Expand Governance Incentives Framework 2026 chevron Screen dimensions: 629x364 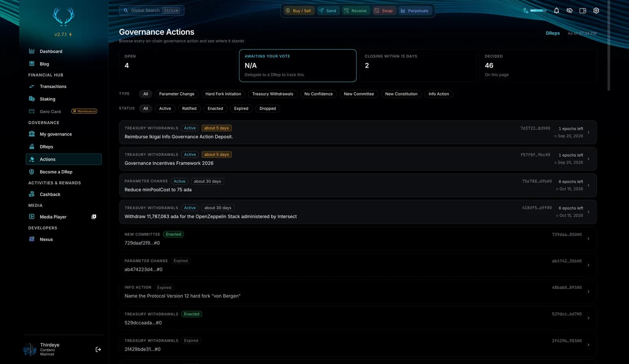tap(589, 159)
